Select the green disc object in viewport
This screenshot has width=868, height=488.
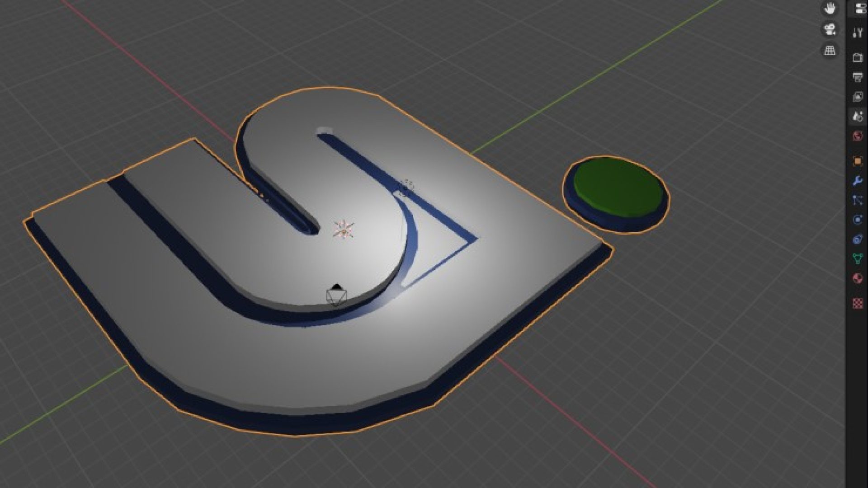[x=616, y=194]
